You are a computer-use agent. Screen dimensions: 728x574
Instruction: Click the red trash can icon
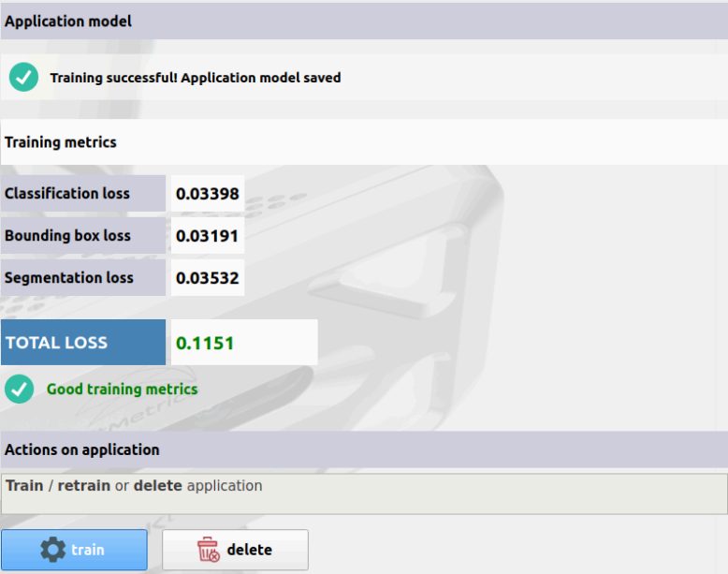pos(209,550)
